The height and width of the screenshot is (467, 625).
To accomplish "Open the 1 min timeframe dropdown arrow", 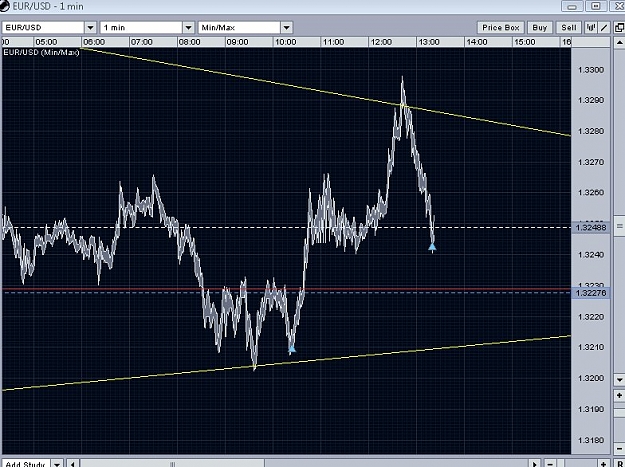I will click(189, 27).
